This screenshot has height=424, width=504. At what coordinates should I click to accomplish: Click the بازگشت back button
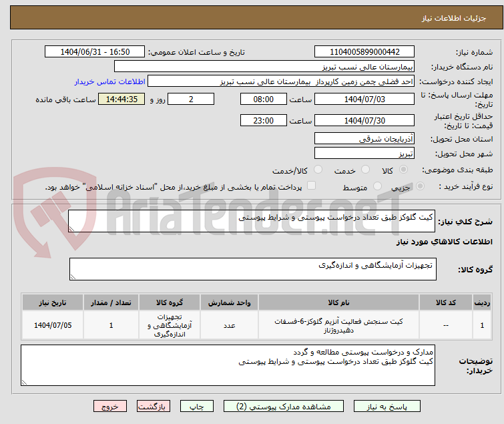tap(153, 407)
